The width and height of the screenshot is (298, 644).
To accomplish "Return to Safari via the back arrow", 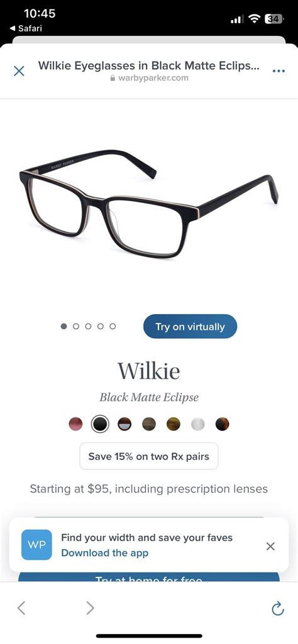I will tap(26, 28).
